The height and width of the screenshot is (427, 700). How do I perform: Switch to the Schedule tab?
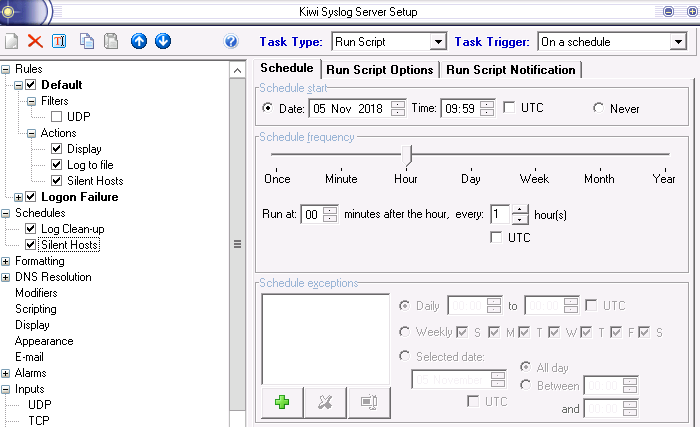(x=287, y=68)
